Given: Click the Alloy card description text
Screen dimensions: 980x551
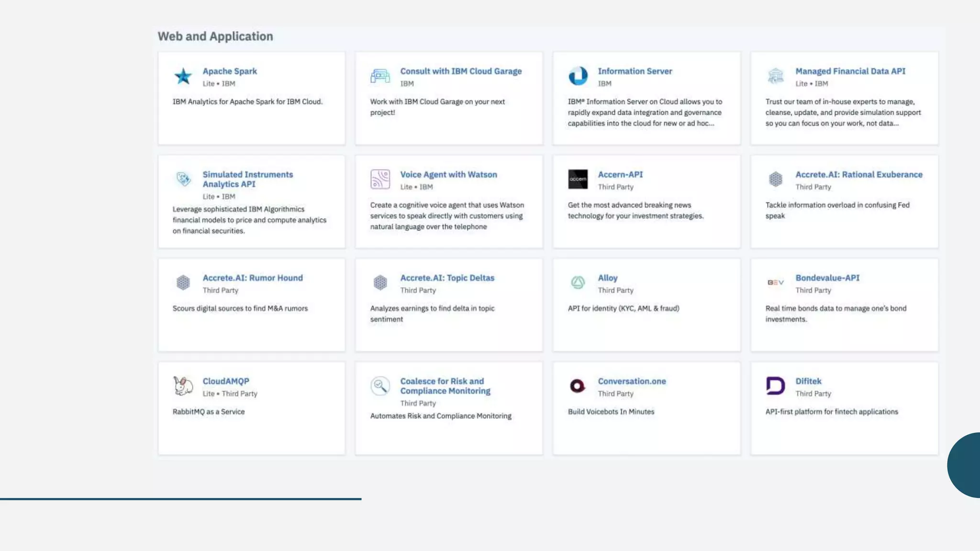Looking at the screenshot, I should 624,309.
